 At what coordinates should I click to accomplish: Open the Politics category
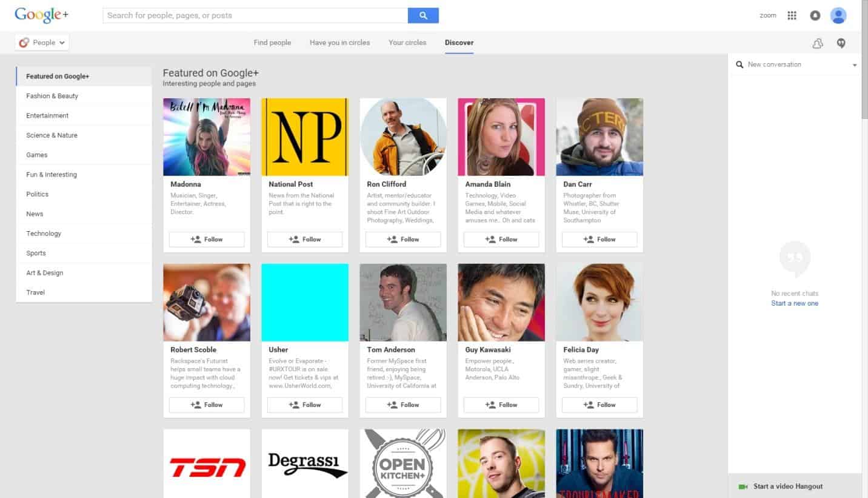[84, 194]
